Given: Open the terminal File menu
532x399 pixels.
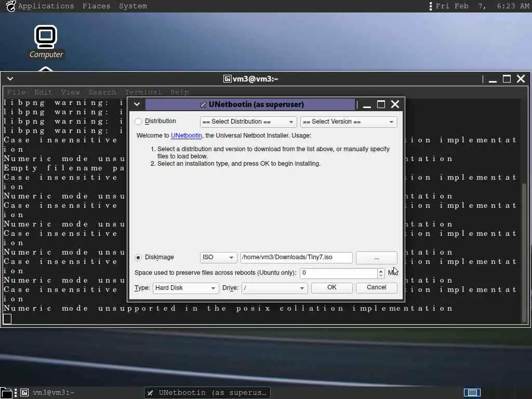Looking at the screenshot, I should pos(16,92).
